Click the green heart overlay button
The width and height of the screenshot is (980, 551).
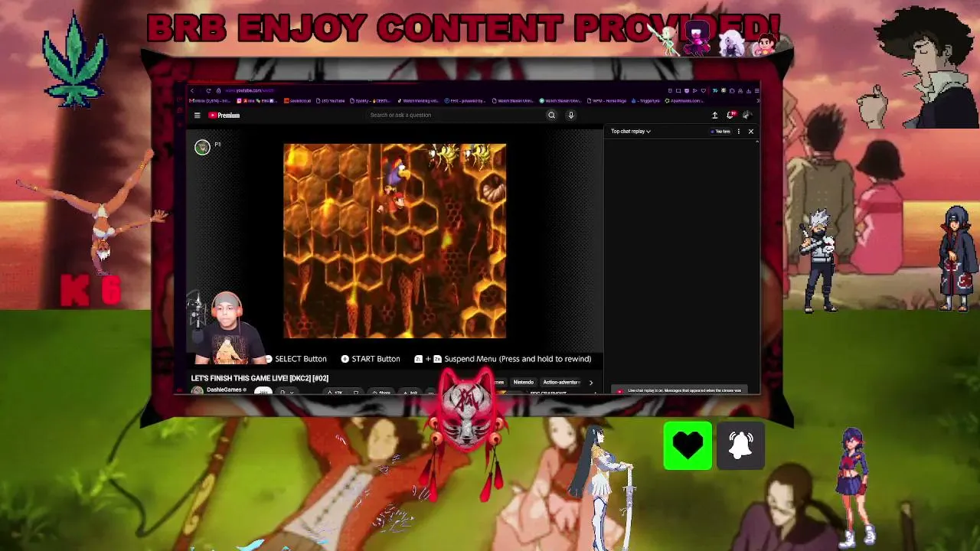point(688,445)
